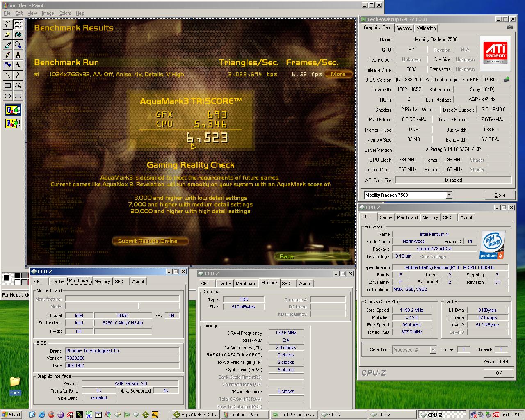Choose the Brush tool in Paint
Viewport: 525px width, 420px height.
(18, 55)
